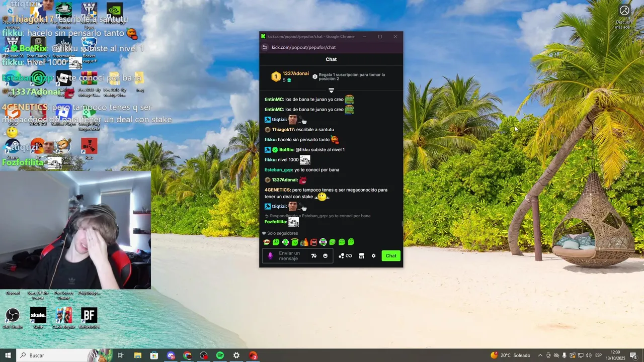Screen dimensions: 644x362
Task: Open File Explorer from the taskbar
Action: tap(138, 355)
